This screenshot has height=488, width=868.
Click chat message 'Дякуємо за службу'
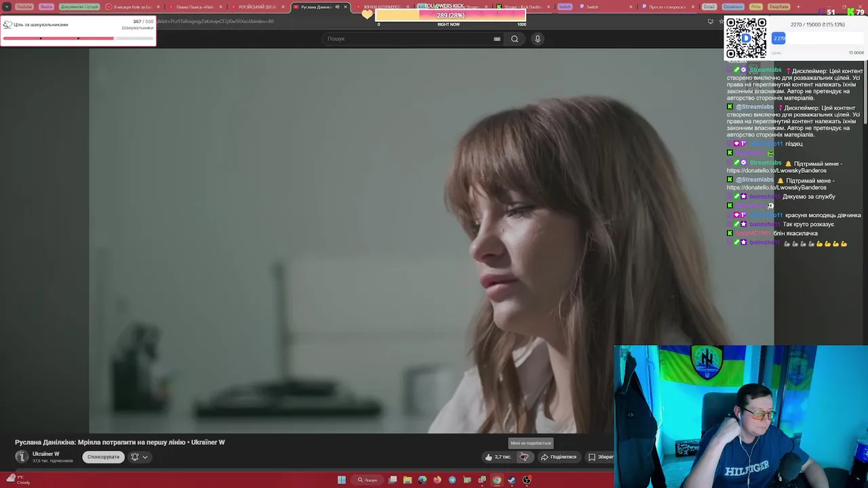point(808,197)
